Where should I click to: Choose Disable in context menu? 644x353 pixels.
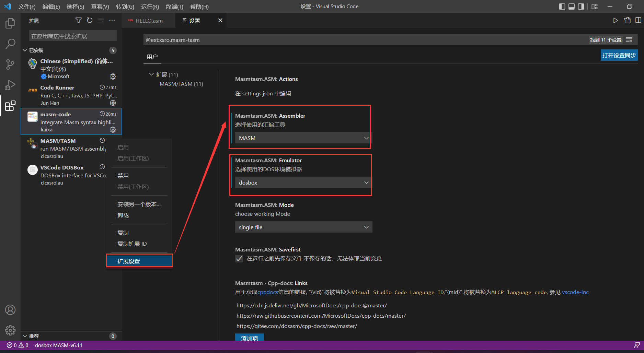pos(139,176)
